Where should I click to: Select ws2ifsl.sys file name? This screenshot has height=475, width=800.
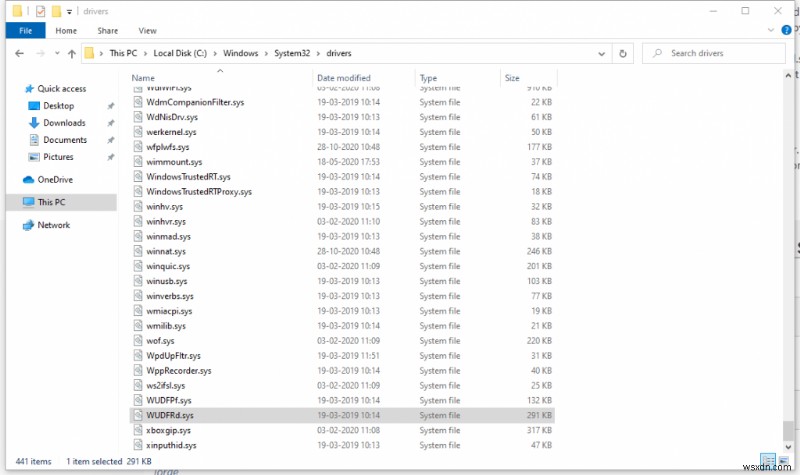pyautogui.click(x=165, y=386)
